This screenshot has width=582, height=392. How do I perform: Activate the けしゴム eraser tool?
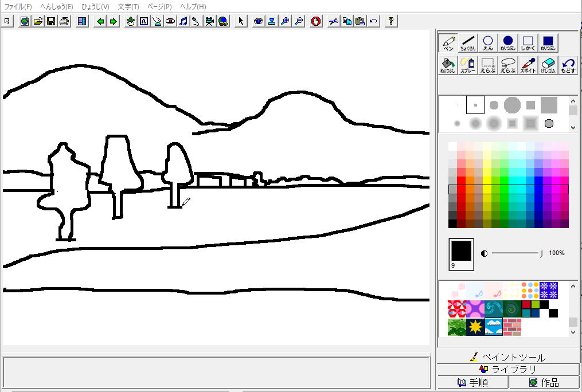click(548, 65)
